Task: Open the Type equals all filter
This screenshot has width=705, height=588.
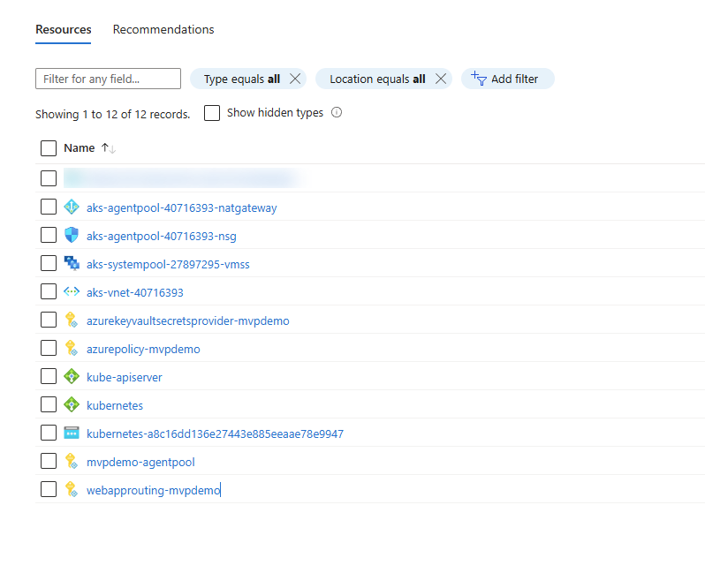Action: 242,79
